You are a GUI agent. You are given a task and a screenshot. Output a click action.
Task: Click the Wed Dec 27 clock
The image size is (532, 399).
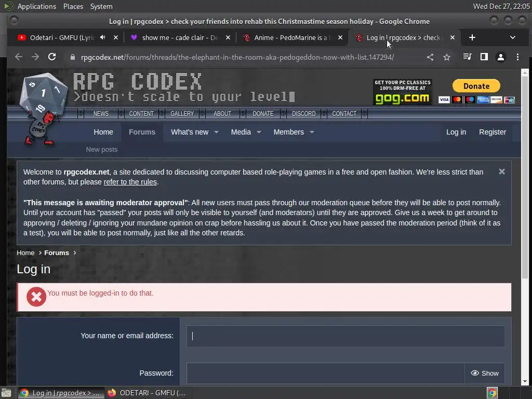tap(501, 6)
